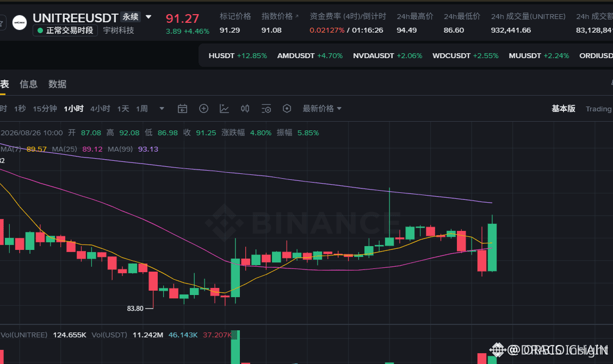Open the NVDAUSDT +2.06% ticker
This screenshot has height=364, width=613.
388,56
